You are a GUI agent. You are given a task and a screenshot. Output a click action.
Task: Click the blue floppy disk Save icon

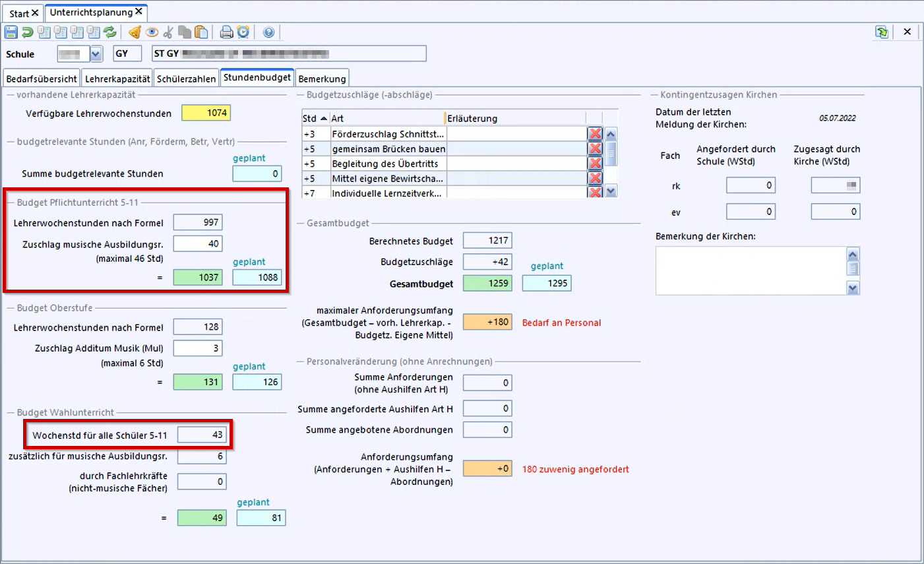[x=11, y=32]
